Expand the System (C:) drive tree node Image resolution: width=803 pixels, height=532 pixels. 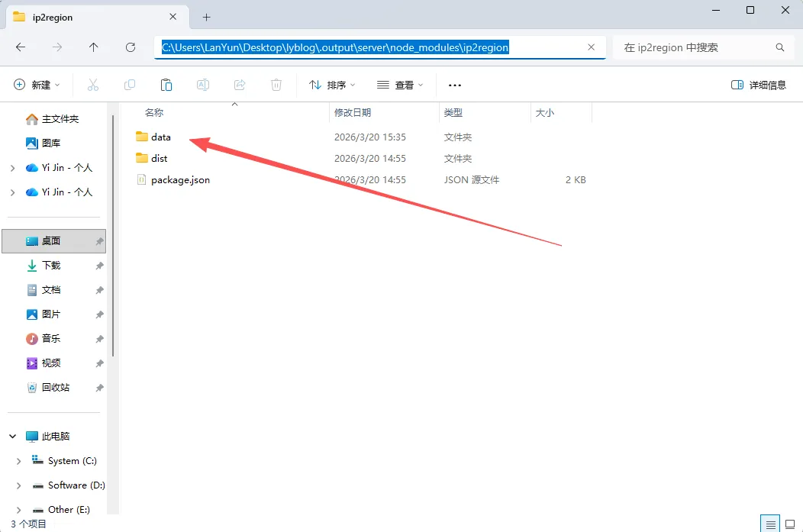19,461
